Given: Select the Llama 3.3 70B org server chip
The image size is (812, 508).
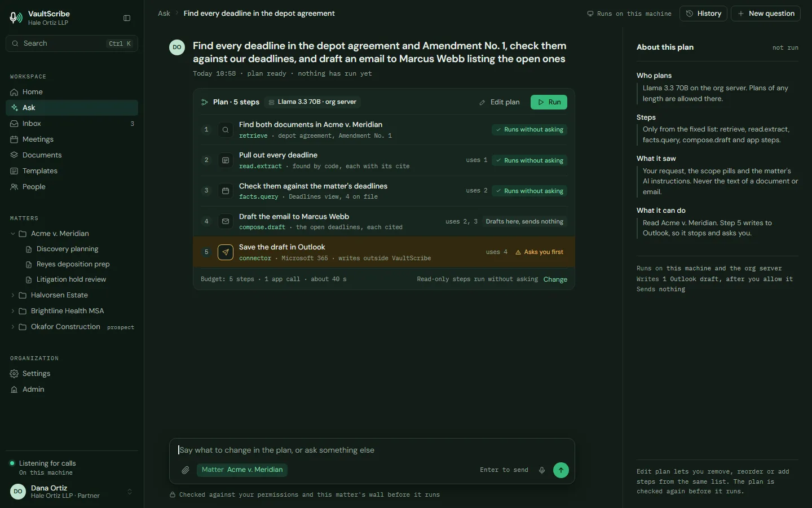Looking at the screenshot, I should pyautogui.click(x=313, y=102).
